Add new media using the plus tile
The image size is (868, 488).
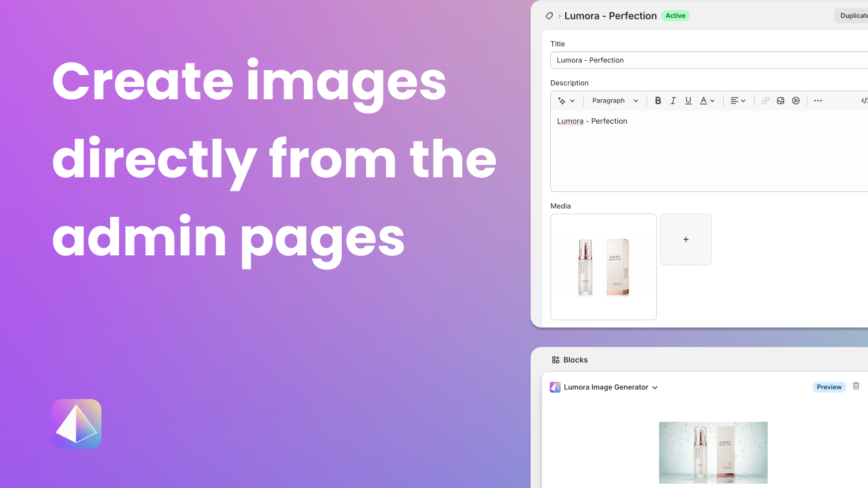tap(686, 239)
